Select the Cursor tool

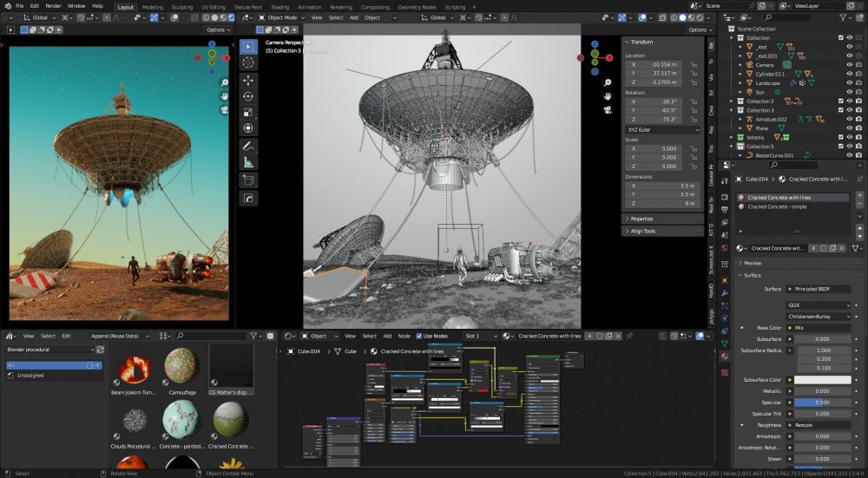[x=248, y=63]
